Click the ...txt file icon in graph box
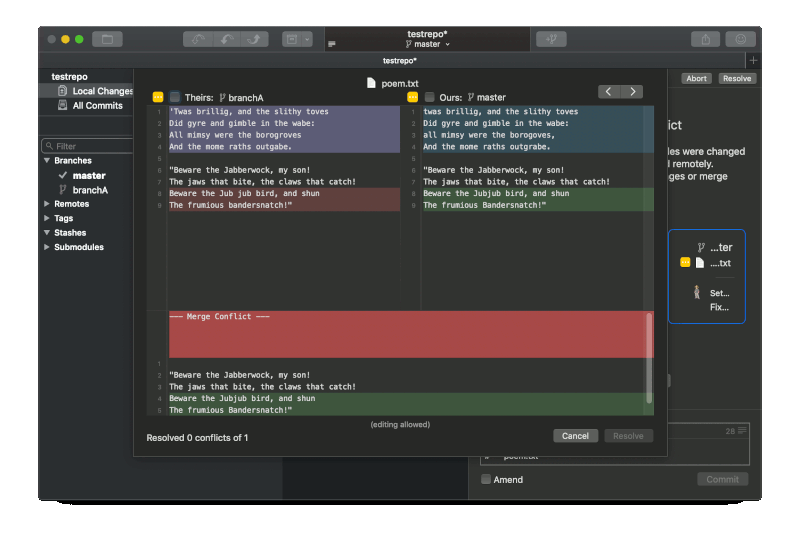This screenshot has width=800, height=551. 700,263
